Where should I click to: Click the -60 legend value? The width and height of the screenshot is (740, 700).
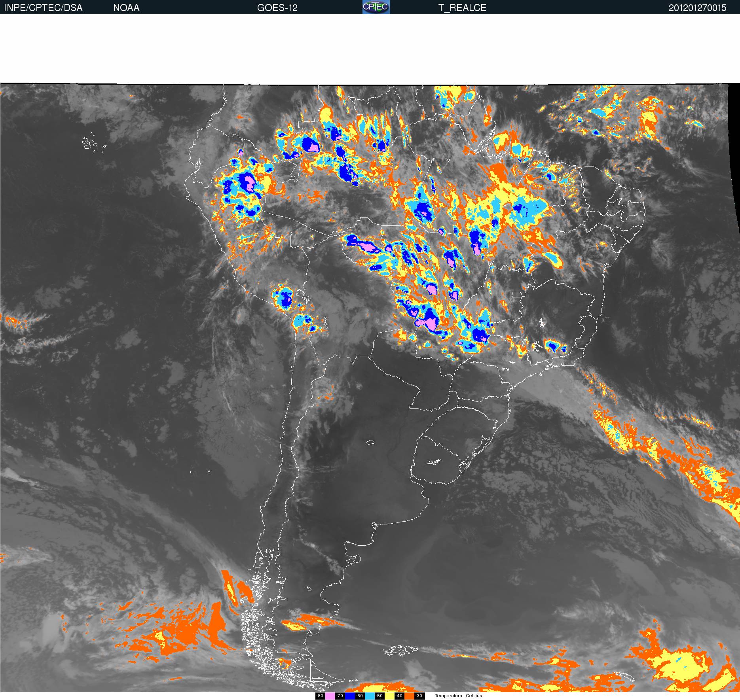[359, 696]
